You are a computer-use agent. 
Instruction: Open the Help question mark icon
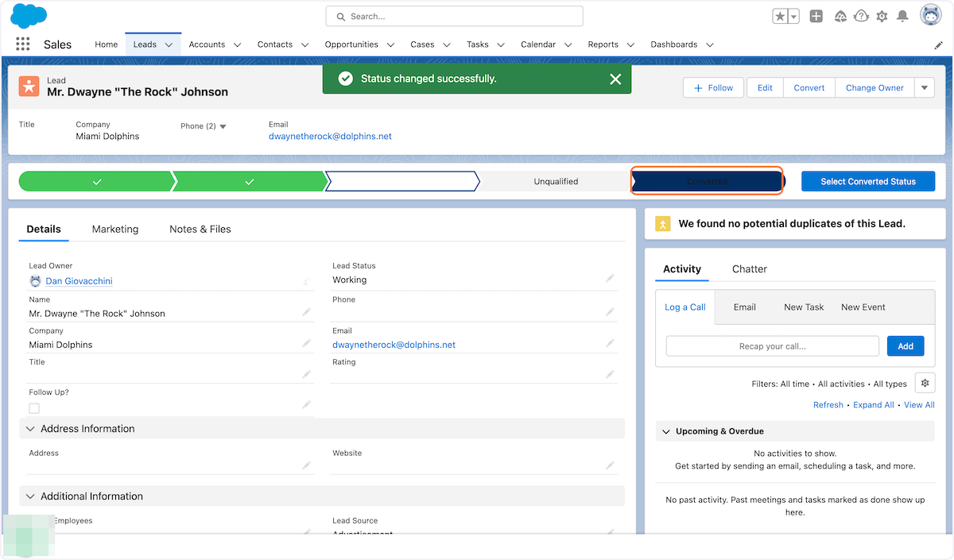click(x=861, y=16)
